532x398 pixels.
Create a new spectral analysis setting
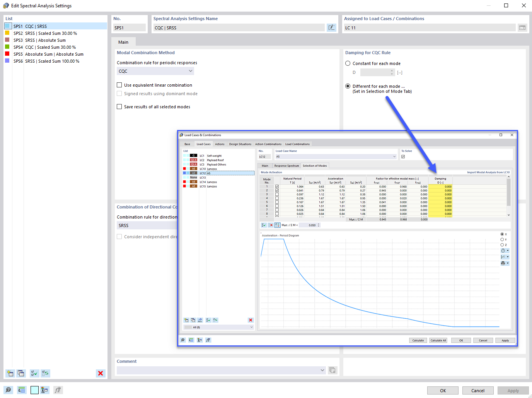tap(10, 373)
